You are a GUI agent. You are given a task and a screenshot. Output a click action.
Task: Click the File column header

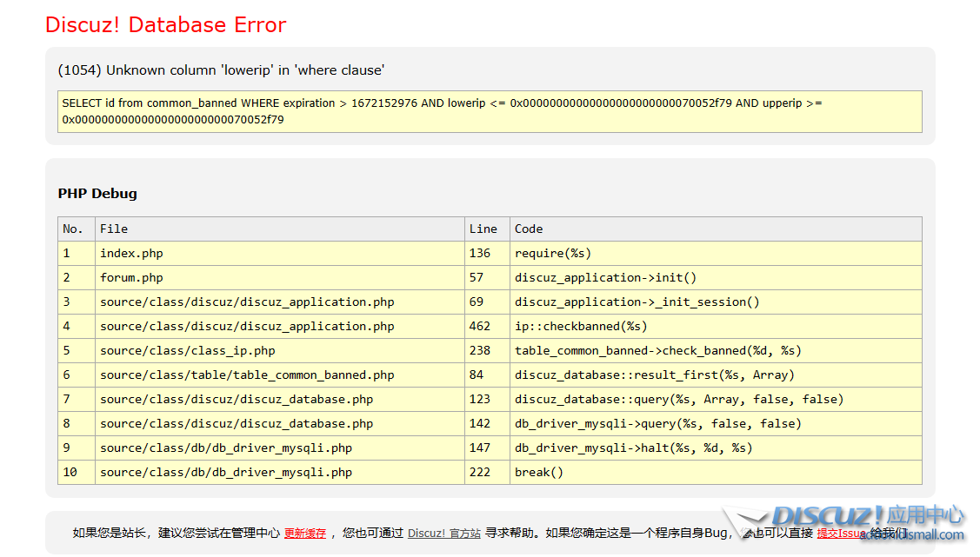click(114, 229)
